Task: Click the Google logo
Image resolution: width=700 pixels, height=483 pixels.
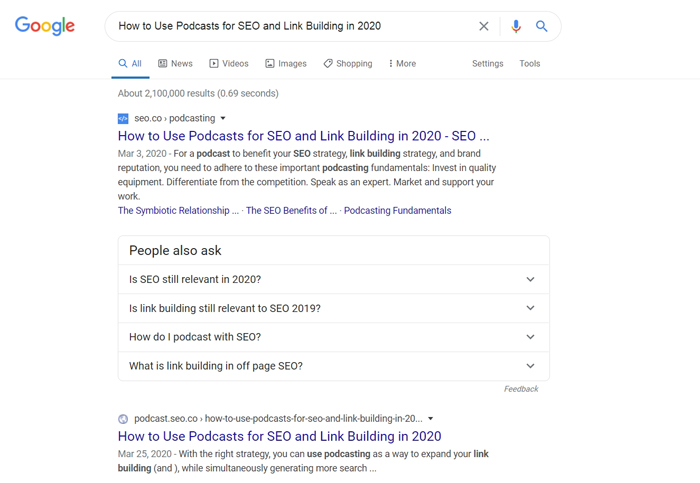Action: [45, 26]
